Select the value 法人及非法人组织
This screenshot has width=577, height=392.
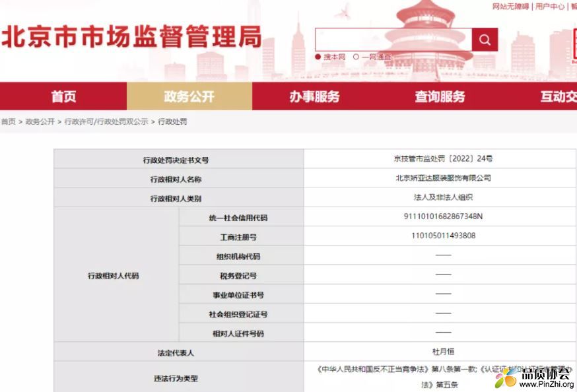click(x=443, y=197)
